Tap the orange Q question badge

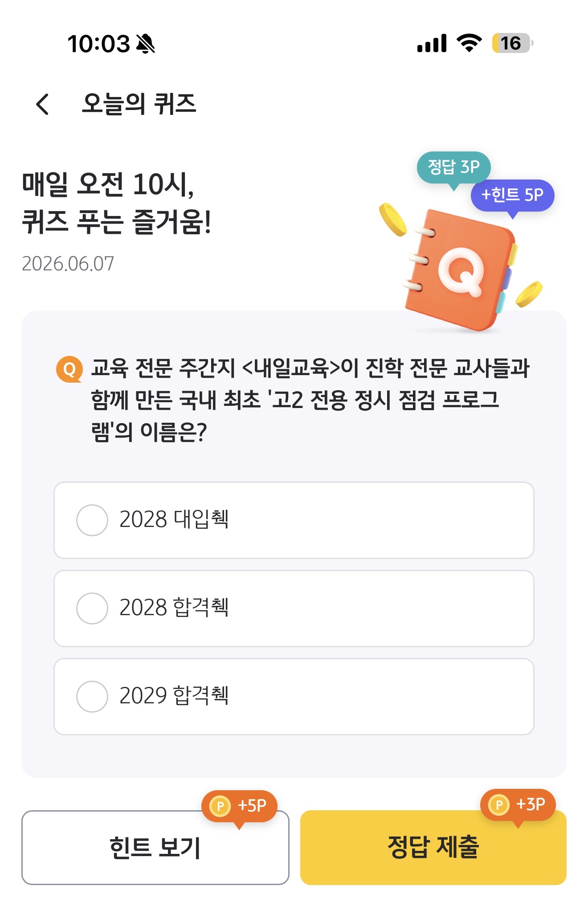[69, 369]
